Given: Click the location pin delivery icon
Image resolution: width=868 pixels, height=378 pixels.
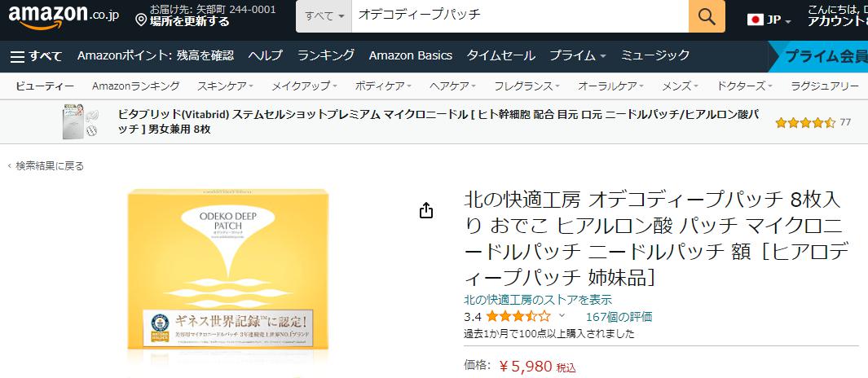Looking at the screenshot, I should click(x=141, y=20).
